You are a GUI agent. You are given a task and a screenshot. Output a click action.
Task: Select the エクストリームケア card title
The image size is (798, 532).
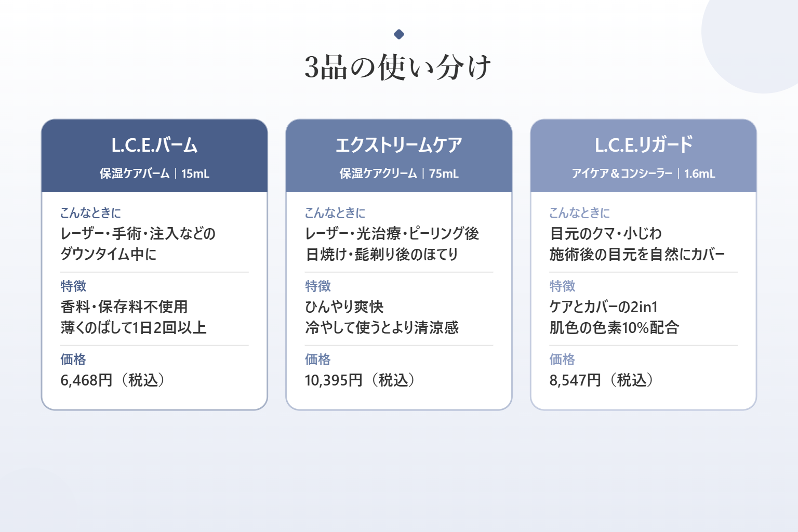pyautogui.click(x=399, y=145)
